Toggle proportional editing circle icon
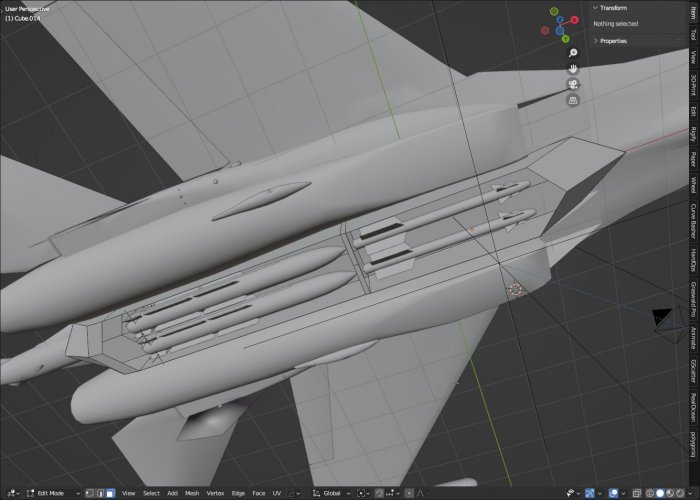The height and width of the screenshot is (500, 700). [x=409, y=493]
